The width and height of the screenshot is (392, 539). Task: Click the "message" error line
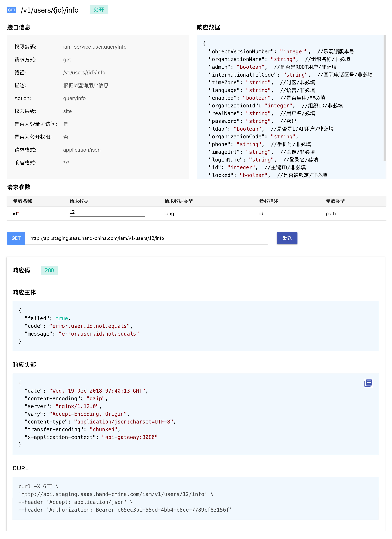[82, 334]
